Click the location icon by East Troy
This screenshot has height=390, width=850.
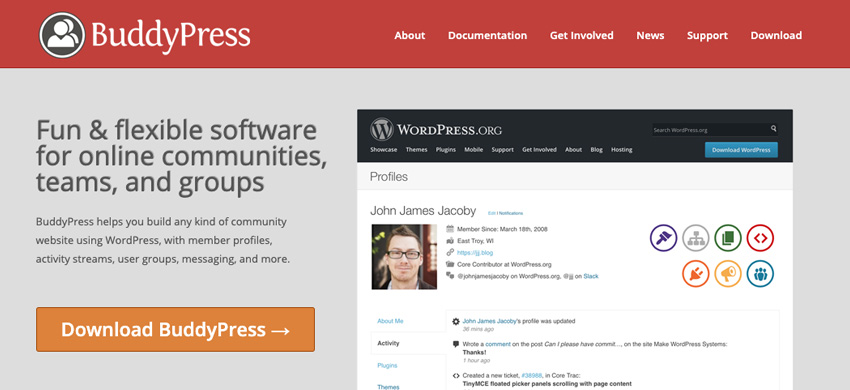pos(450,240)
